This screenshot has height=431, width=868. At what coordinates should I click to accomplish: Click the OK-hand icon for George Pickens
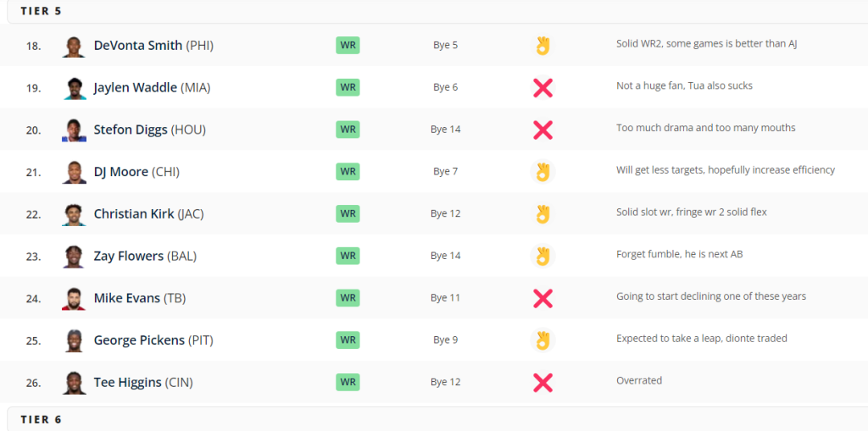(x=542, y=340)
